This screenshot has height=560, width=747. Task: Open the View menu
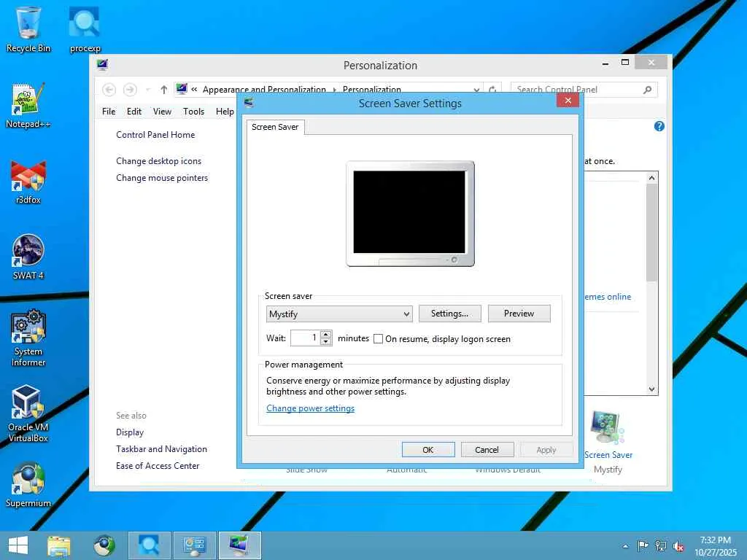pyautogui.click(x=162, y=112)
